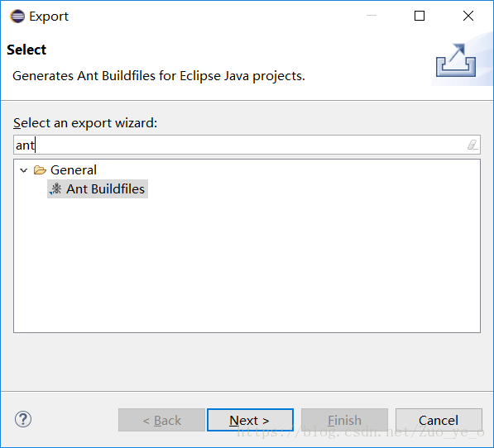The image size is (494, 448).
Task: Focus the export wizard filter field
Action: (247, 145)
